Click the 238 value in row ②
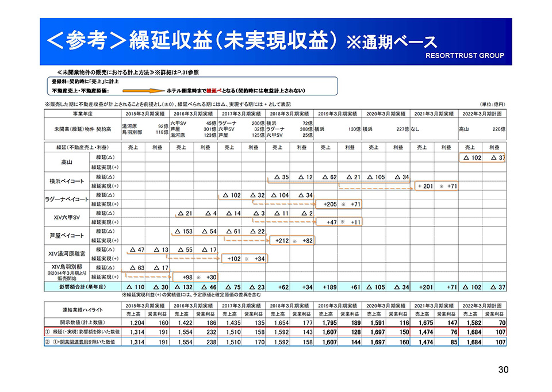 pyautogui.click(x=212, y=342)
